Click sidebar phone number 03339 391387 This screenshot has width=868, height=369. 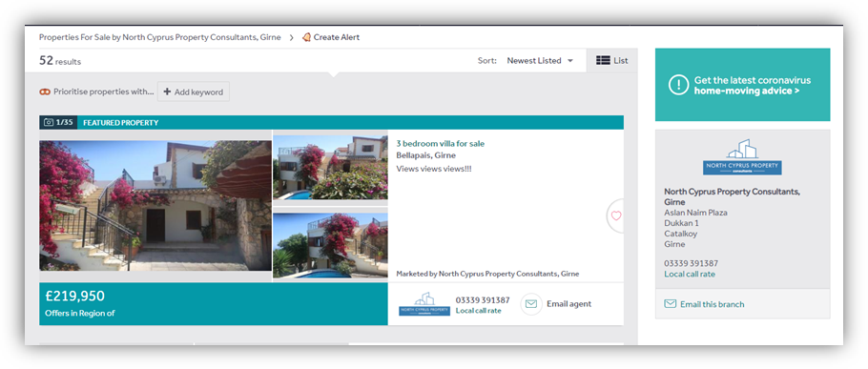tap(691, 264)
